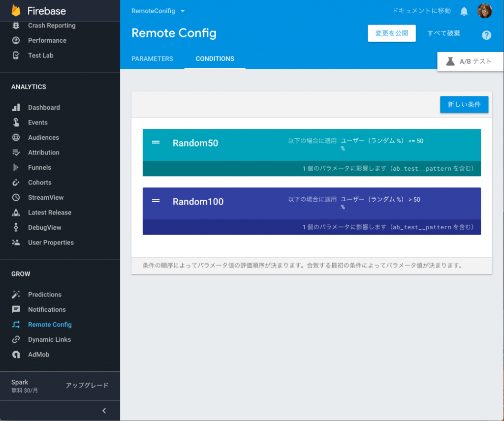Open the RemoteConifg project dropdown

pyautogui.click(x=158, y=11)
